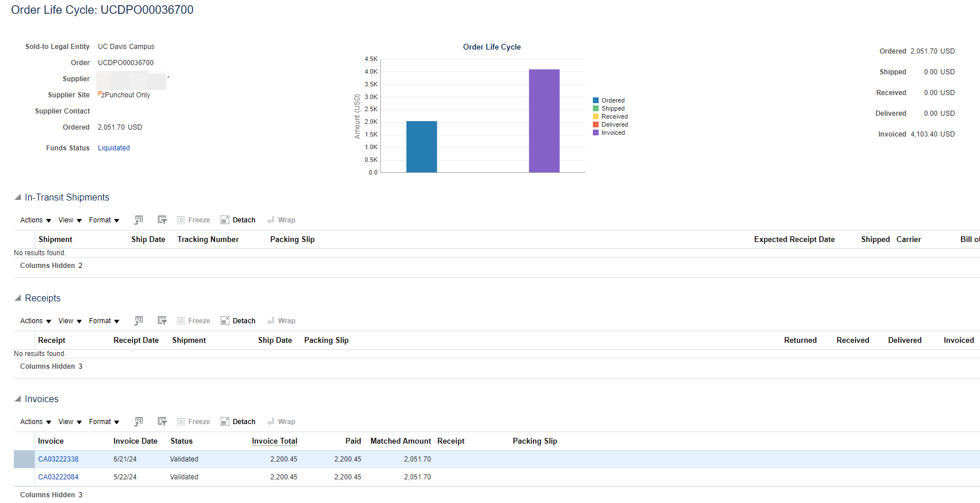Open Actions menu for Invoices
980x503 pixels.
[x=36, y=422]
